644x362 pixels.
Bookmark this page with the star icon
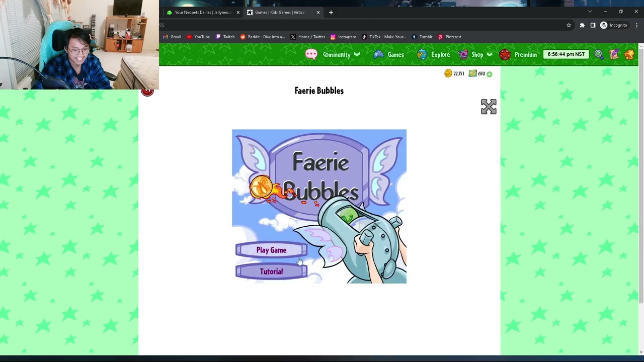click(x=569, y=25)
